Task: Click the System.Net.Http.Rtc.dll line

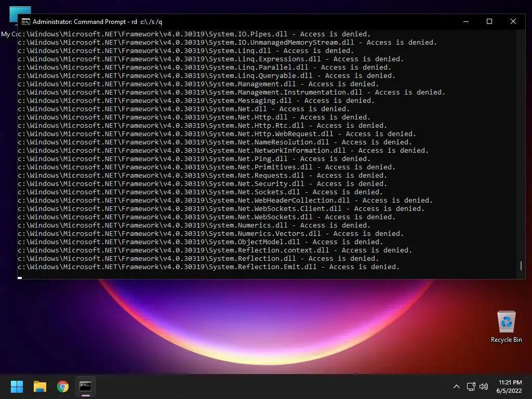Action: [203, 126]
